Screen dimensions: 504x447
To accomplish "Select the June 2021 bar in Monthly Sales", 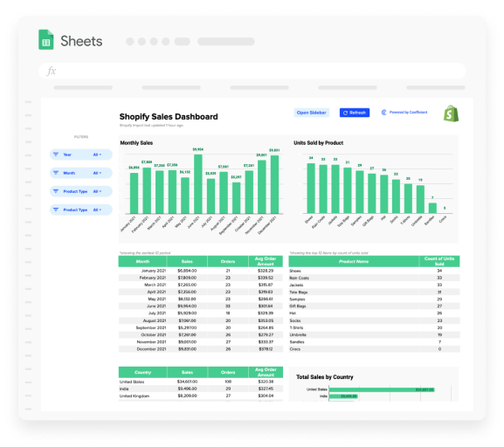I will (198, 184).
